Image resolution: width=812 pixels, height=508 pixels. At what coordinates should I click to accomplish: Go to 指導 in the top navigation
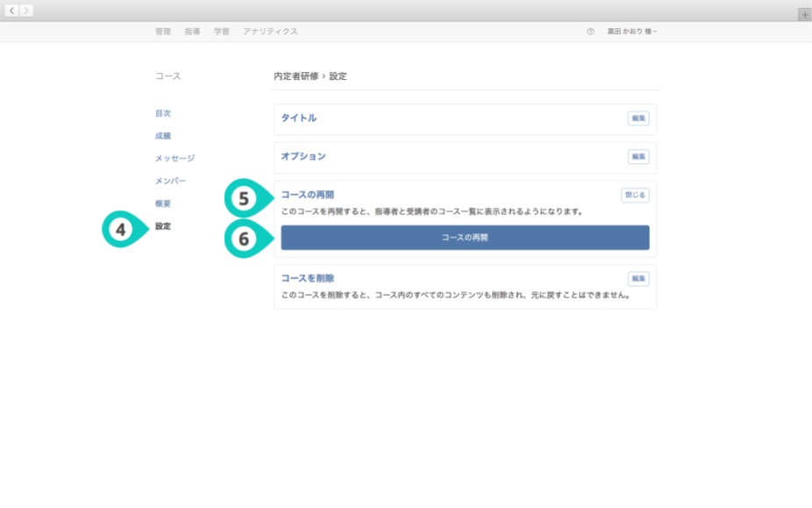click(192, 32)
